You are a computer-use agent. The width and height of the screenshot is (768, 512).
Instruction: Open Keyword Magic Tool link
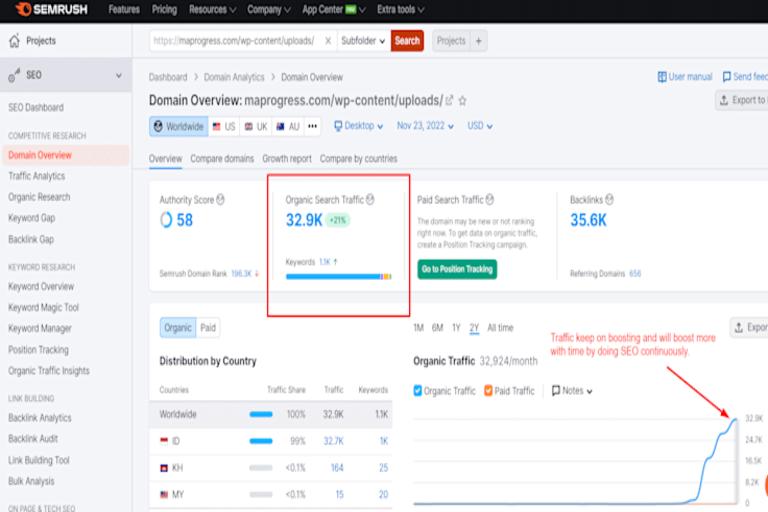[44, 307]
